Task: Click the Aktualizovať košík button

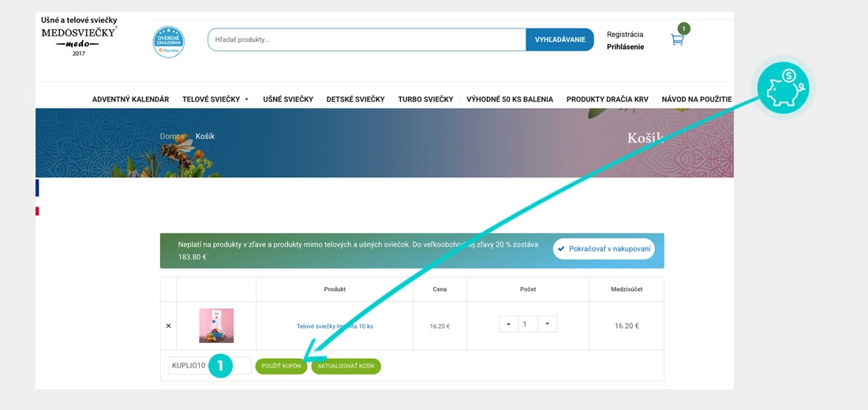Action: pyautogui.click(x=346, y=366)
